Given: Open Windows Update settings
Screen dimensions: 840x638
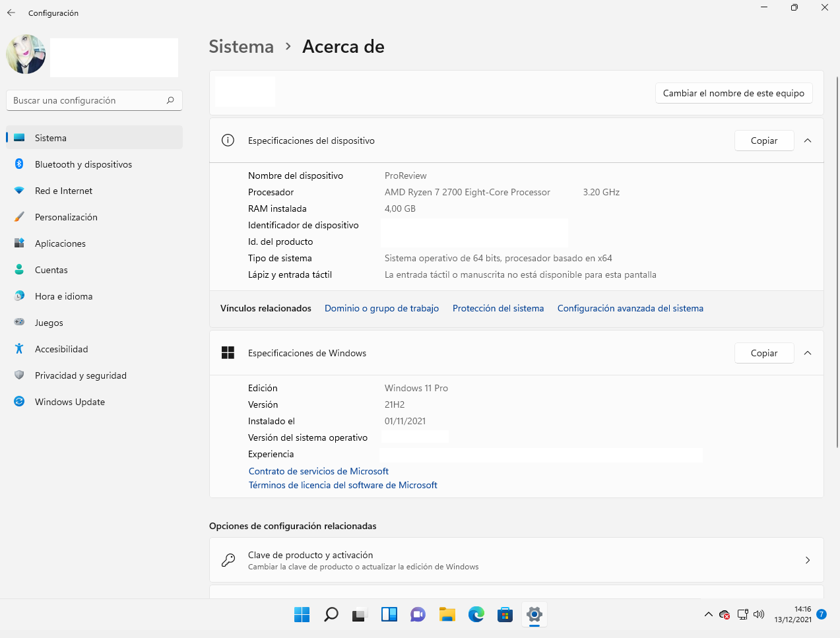Looking at the screenshot, I should (x=69, y=402).
